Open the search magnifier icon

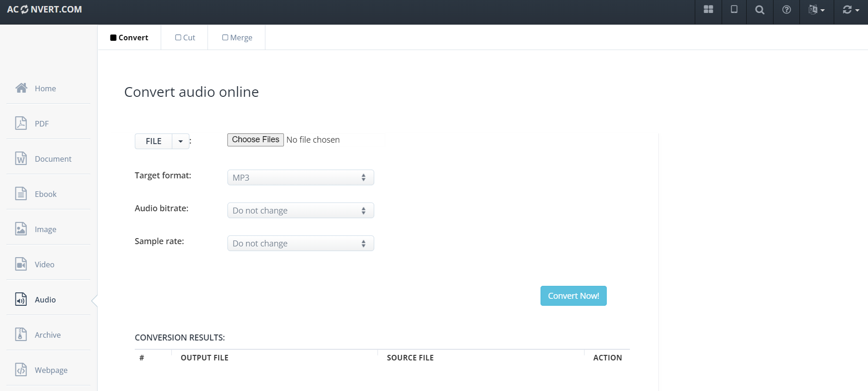[x=760, y=10]
